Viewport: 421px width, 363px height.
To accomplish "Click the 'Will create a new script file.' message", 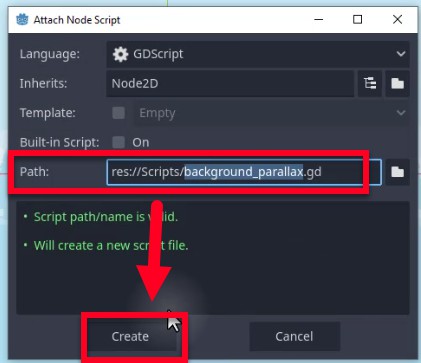I will [x=111, y=246].
